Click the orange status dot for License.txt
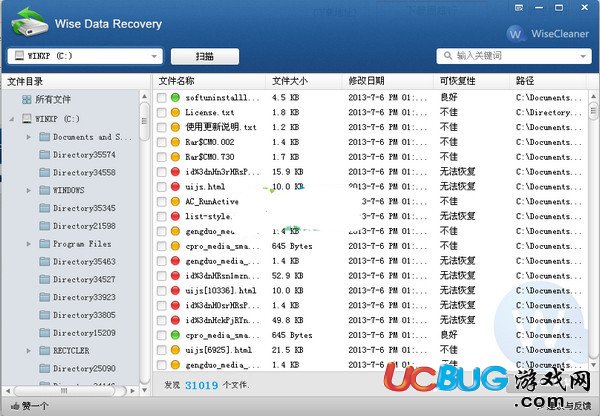600x416 pixels. [x=175, y=113]
